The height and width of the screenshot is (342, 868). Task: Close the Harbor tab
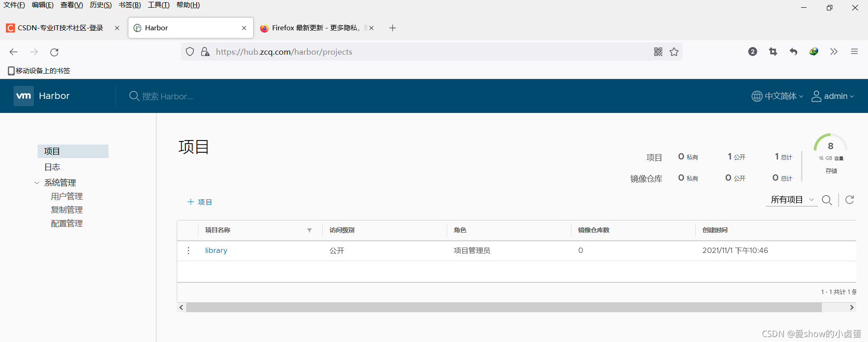tap(244, 28)
